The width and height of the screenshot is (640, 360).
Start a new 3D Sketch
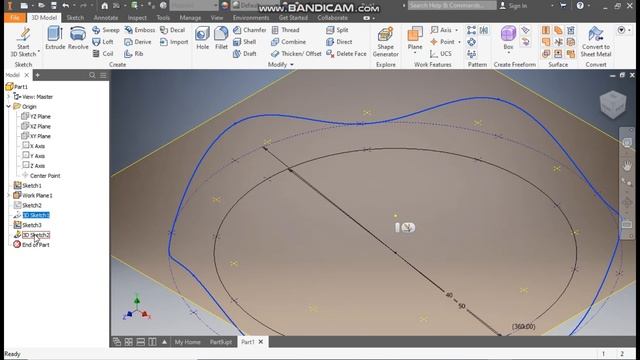coord(23,41)
